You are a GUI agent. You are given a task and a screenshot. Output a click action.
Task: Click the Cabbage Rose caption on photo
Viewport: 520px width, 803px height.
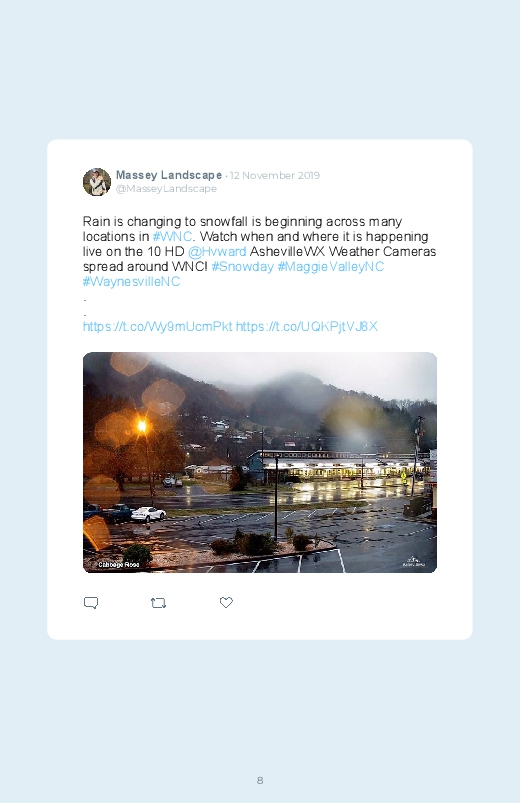118,564
